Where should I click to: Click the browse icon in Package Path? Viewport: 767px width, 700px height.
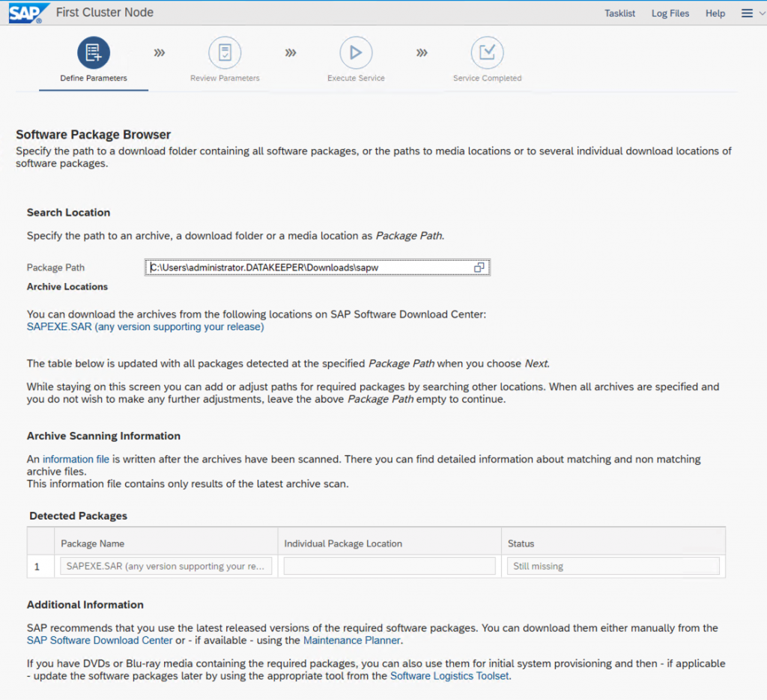479,267
